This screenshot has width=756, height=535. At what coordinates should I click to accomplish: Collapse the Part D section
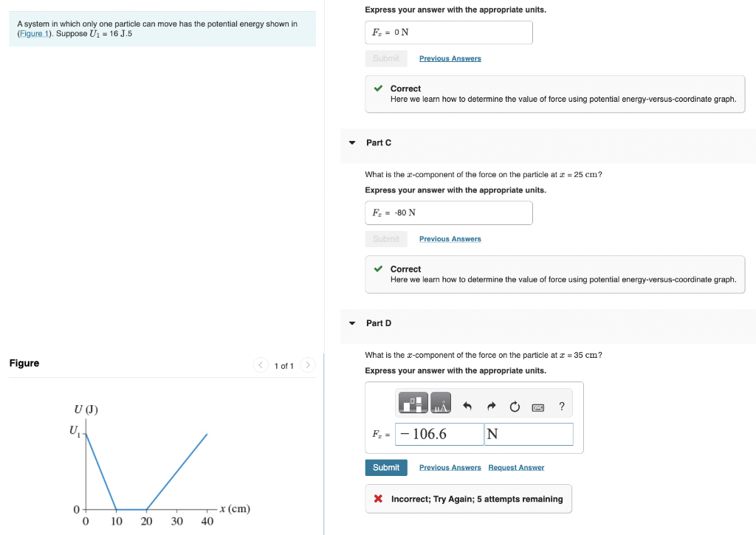pos(352,323)
